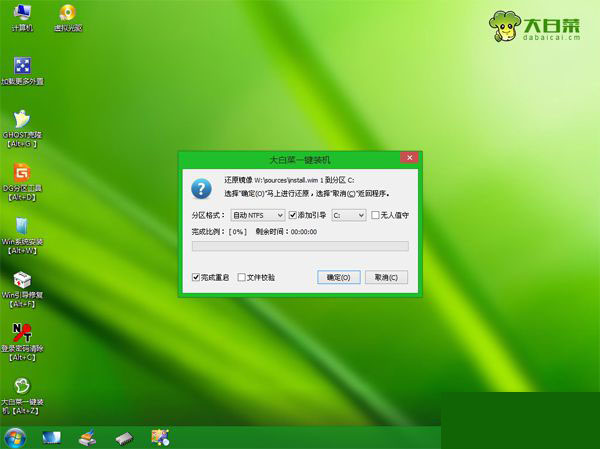The height and width of the screenshot is (449, 600).
Task: Open the 计算机 (Computer) desktop icon
Action: tap(22, 18)
